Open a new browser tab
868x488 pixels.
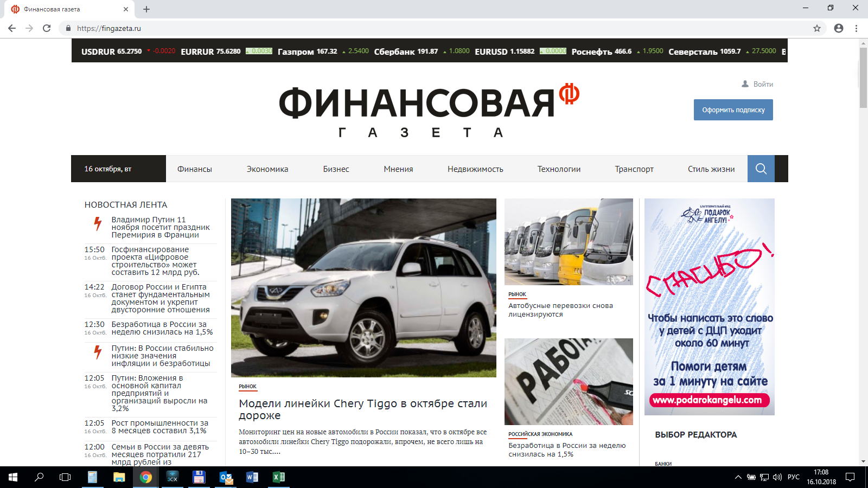pyautogui.click(x=146, y=9)
